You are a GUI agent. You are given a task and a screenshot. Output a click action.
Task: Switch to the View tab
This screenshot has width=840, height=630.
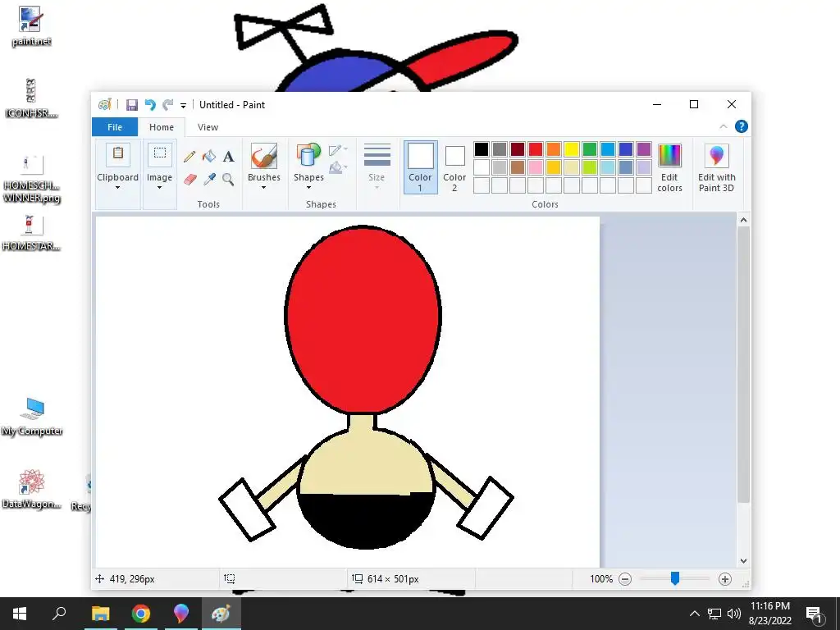coord(208,127)
